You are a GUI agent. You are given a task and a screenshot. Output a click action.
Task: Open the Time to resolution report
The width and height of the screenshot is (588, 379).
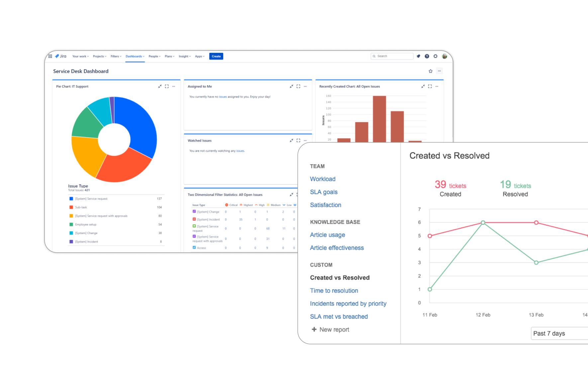click(334, 291)
